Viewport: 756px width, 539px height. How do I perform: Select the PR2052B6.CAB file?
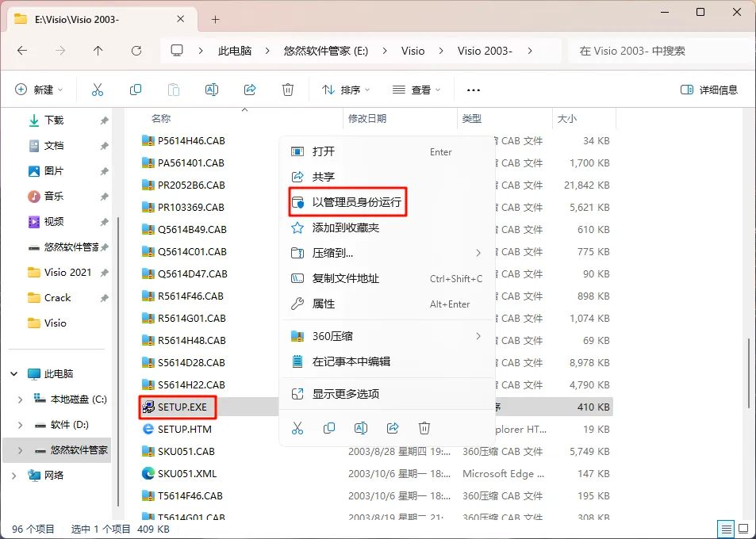point(191,185)
